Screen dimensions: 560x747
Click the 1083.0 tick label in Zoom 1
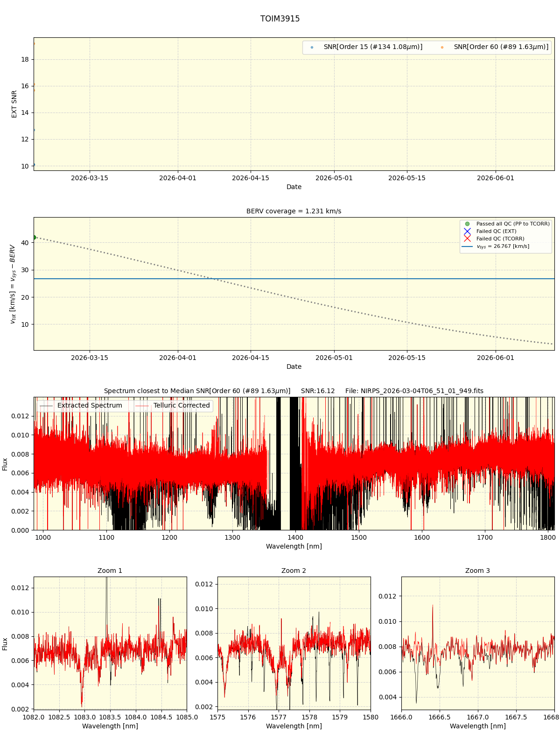click(85, 717)
